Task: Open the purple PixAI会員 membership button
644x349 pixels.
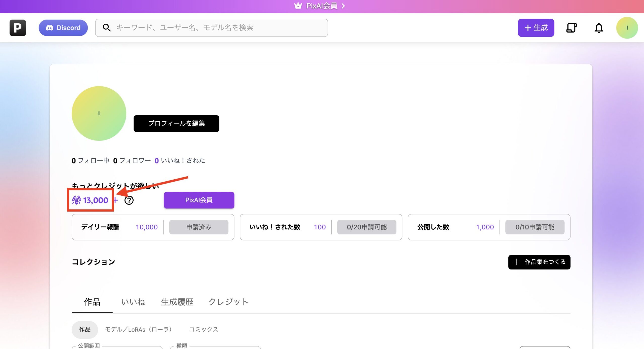Action: 199,200
